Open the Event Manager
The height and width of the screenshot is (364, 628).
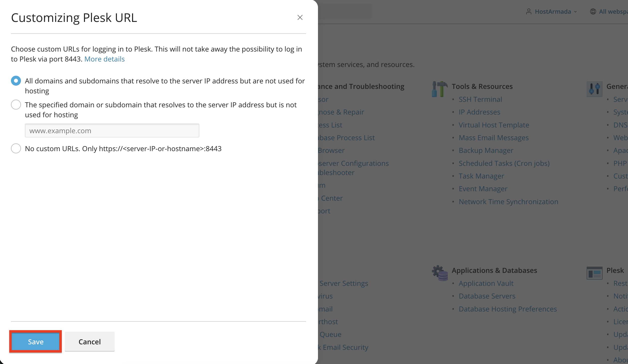point(483,189)
